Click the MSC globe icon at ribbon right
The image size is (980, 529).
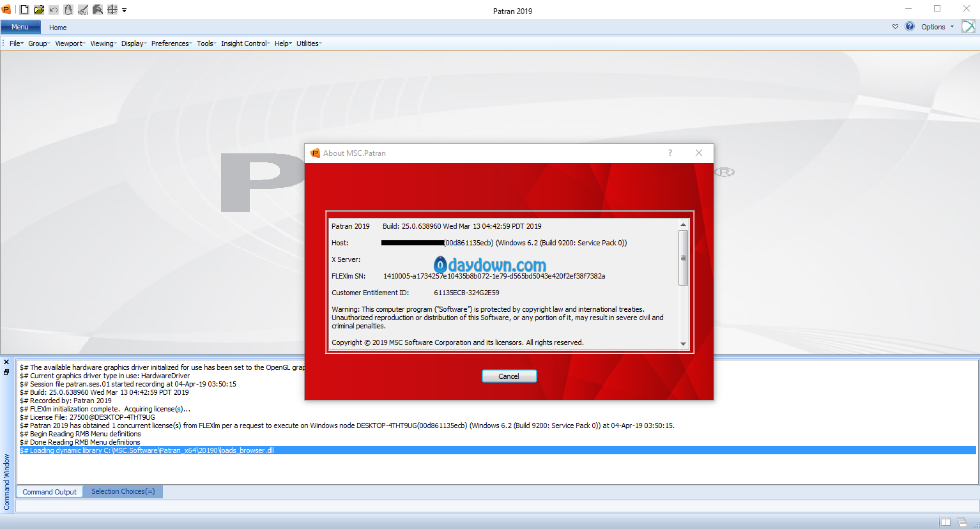[x=969, y=27]
